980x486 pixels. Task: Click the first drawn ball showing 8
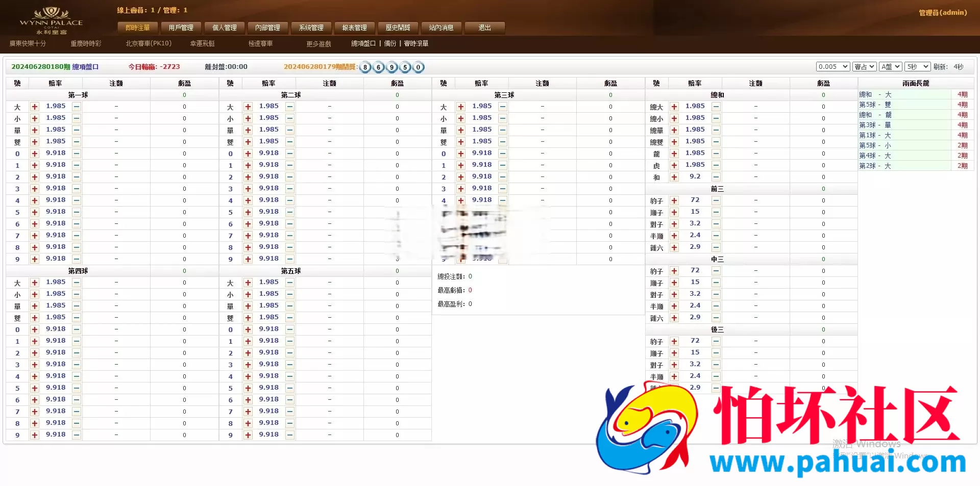(365, 67)
